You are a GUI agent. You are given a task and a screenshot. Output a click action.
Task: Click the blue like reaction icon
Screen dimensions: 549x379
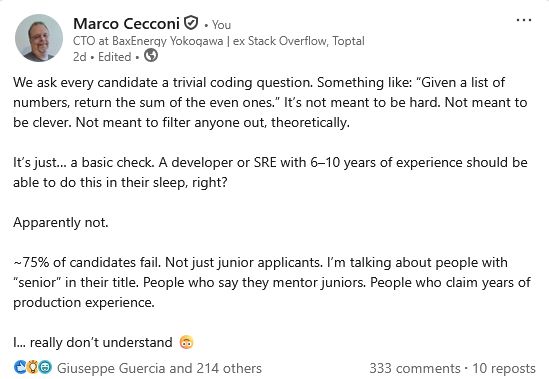click(x=20, y=367)
